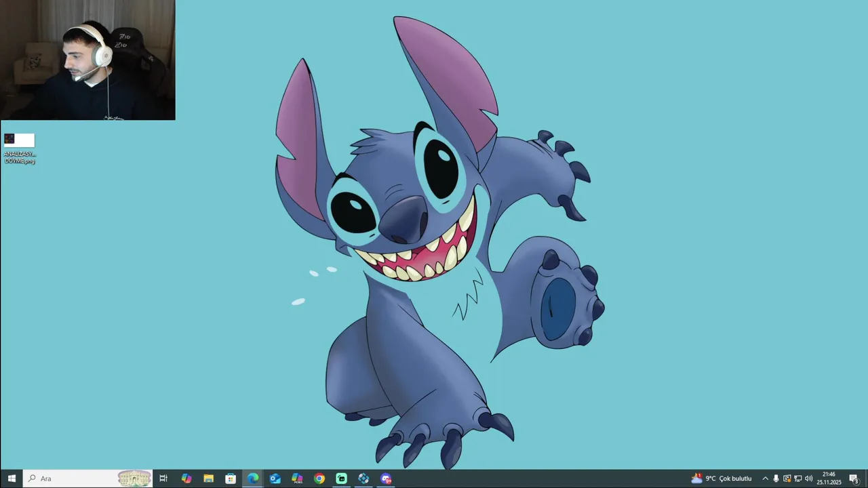This screenshot has height=488, width=868.
Task: Open Outlook from the taskbar
Action: pyautogui.click(x=275, y=479)
